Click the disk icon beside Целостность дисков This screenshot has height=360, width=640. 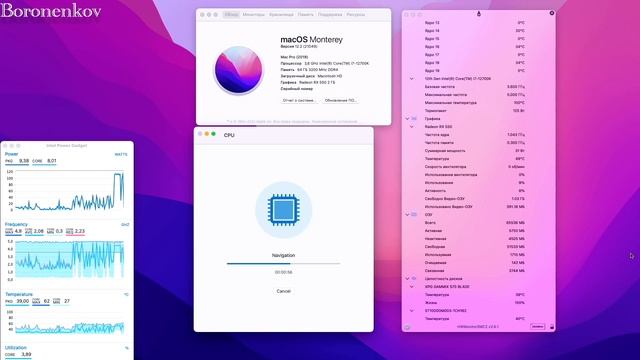click(x=414, y=278)
